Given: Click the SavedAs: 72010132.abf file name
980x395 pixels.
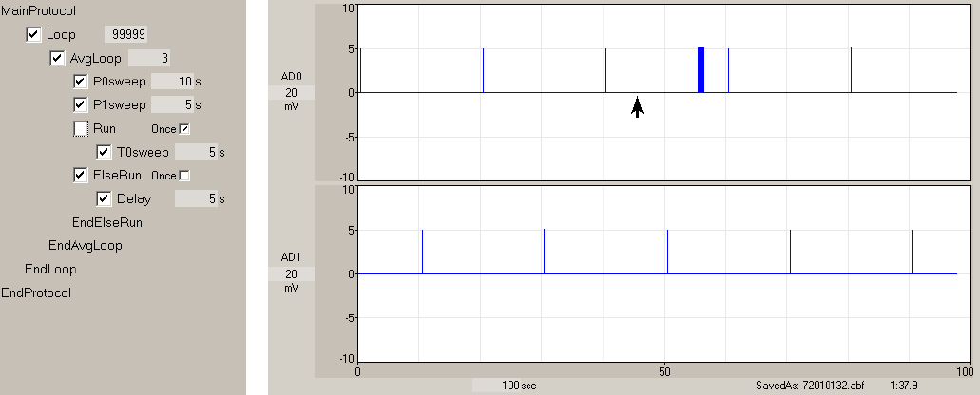Looking at the screenshot, I should pyautogui.click(x=810, y=386).
